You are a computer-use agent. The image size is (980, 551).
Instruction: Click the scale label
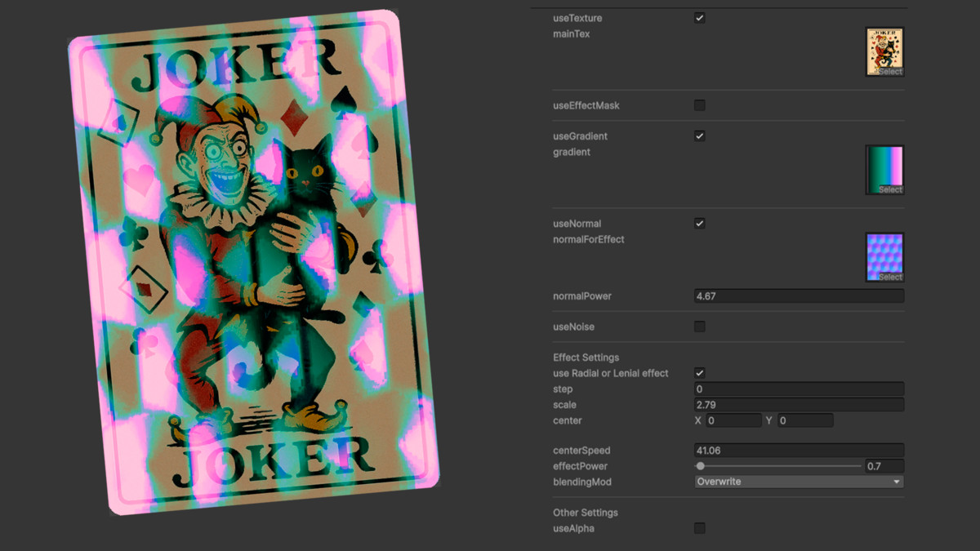564,405
